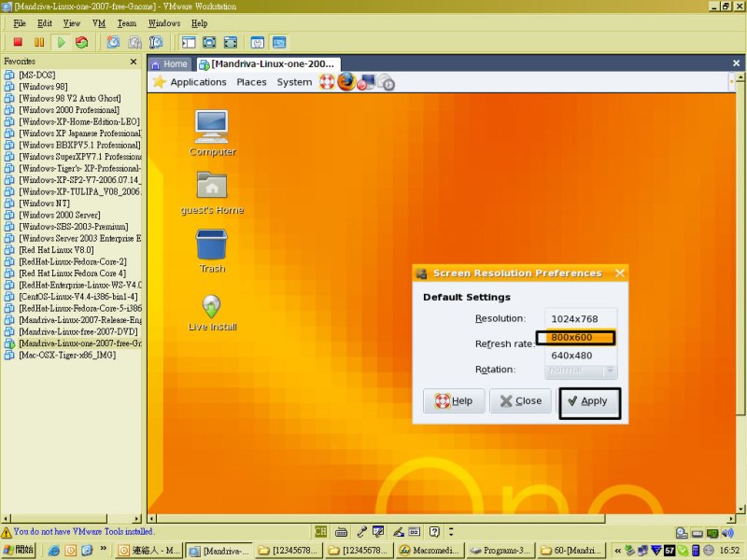Click the hard disk icon in VMware status bar

682,533
